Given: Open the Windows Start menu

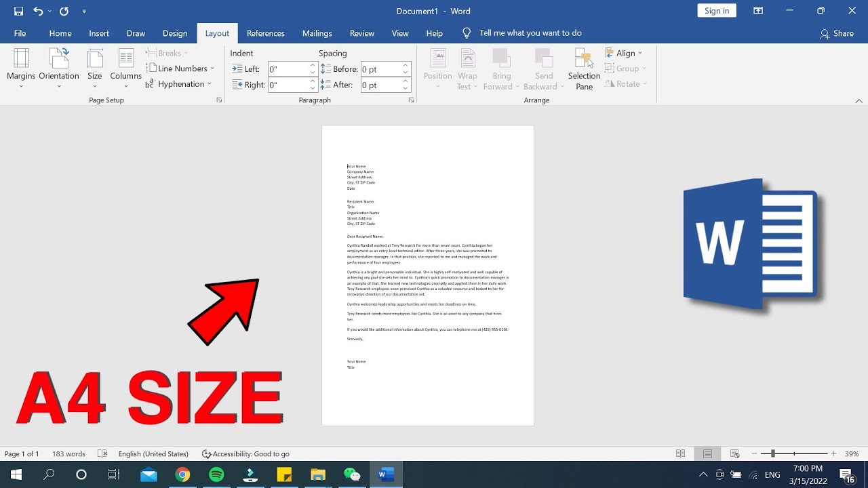Looking at the screenshot, I should point(16,474).
